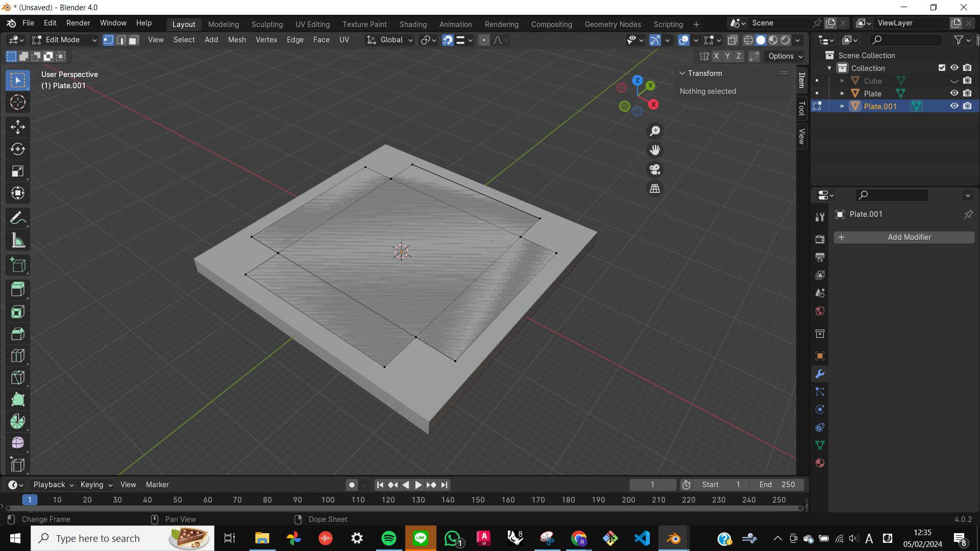Switch perspective/orthographic grid icon
The image size is (980, 551).
tap(655, 189)
